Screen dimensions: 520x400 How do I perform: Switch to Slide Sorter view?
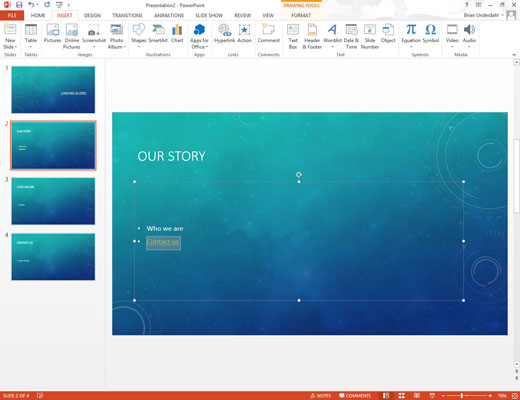401,396
